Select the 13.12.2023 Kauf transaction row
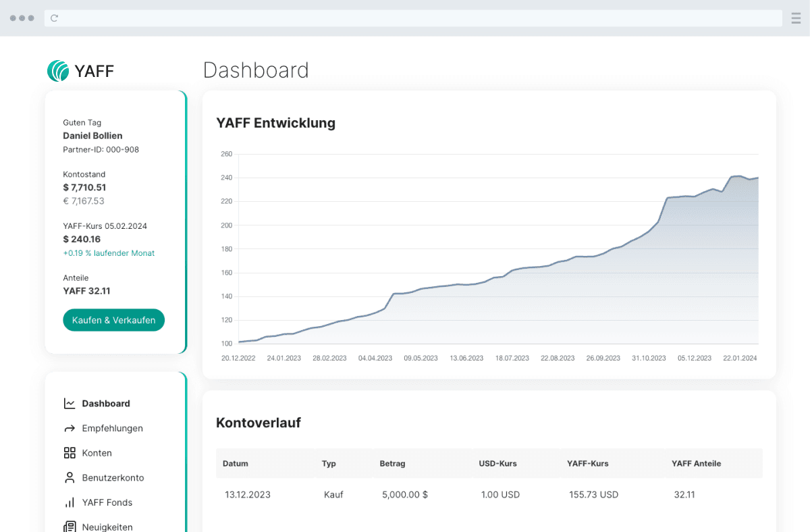810x532 pixels. [489, 495]
